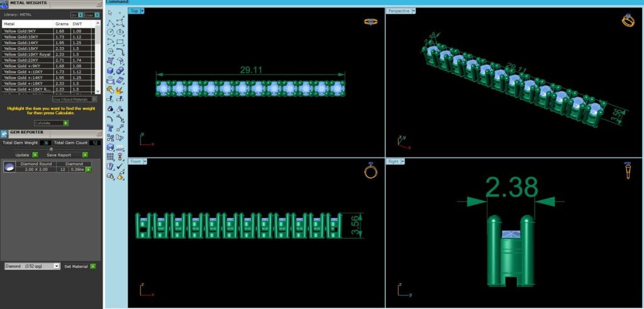Activate the Explode tool icon
Image resolution: width=644 pixels, height=309 pixels.
120,89
